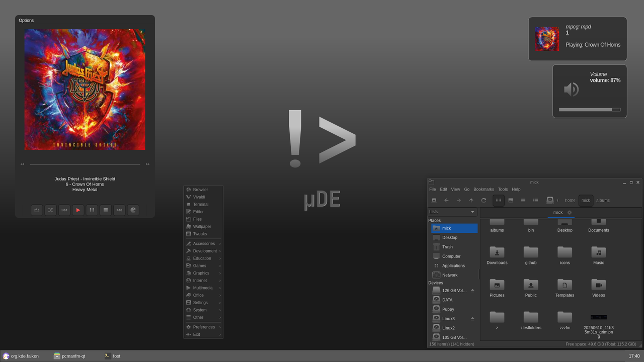Select Network in Places sidebar

454,275
